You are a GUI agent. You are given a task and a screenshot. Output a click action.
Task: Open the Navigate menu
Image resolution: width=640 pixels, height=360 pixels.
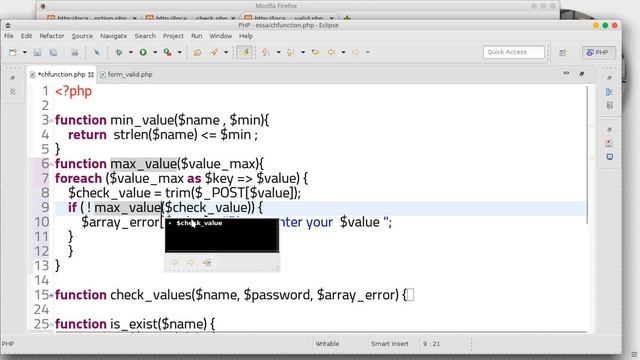click(113, 36)
